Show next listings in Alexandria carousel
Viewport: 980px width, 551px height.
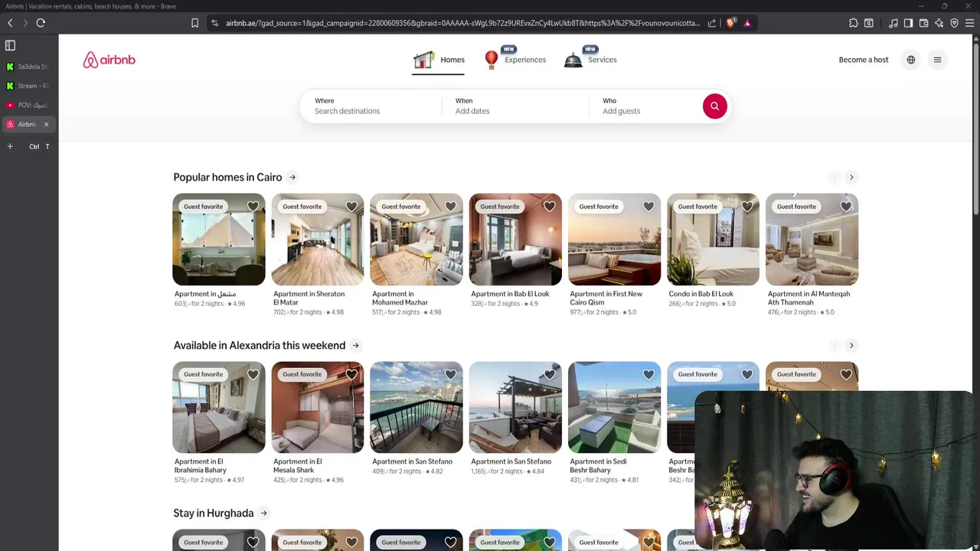pyautogui.click(x=851, y=345)
